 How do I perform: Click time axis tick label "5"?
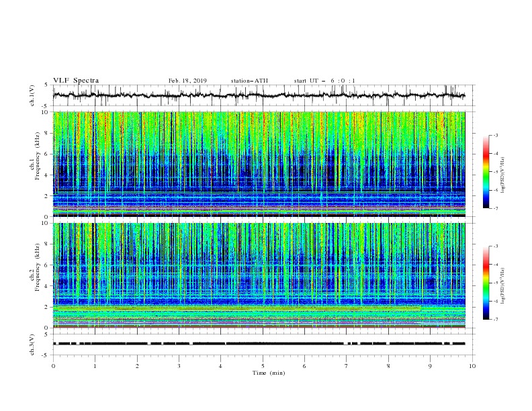(x=263, y=366)
